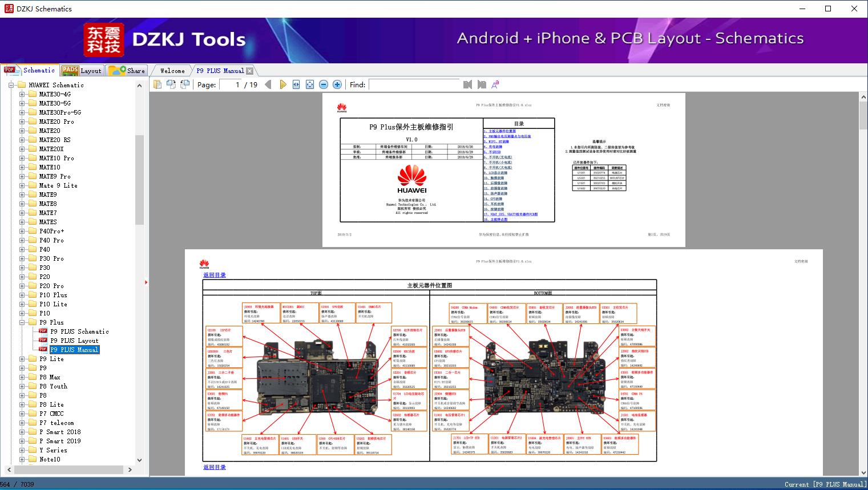Click the folder icon beside Y Series

pos(33,450)
